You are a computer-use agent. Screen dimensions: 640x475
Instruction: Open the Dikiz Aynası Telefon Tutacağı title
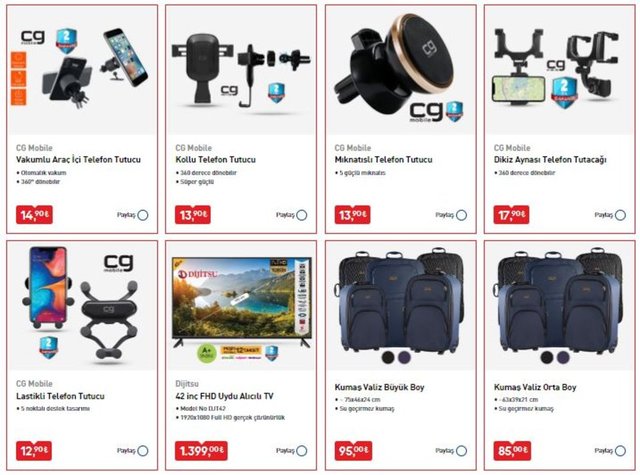[x=550, y=160]
